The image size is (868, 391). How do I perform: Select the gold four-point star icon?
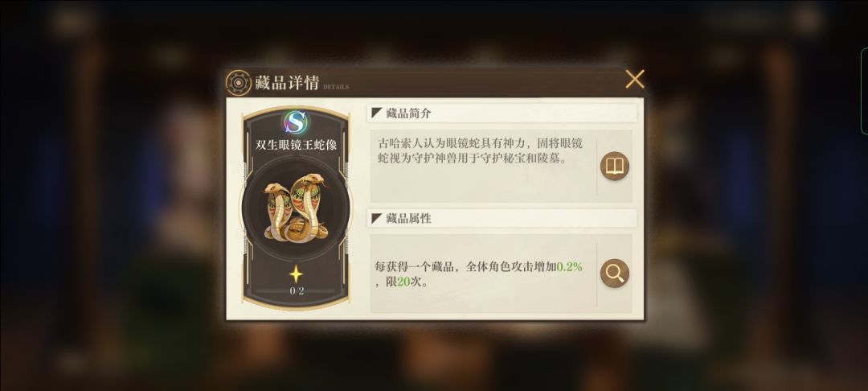[296, 274]
